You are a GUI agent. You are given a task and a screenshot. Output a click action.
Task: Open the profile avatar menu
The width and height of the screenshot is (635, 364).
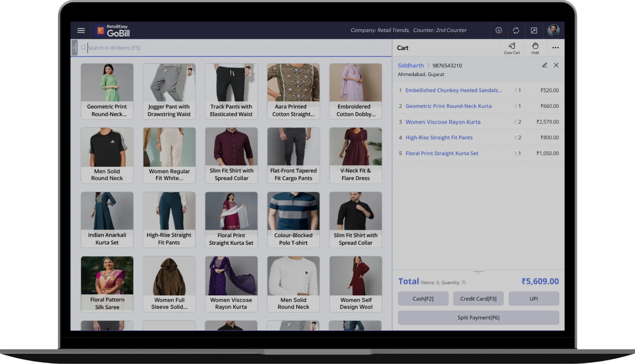click(554, 30)
